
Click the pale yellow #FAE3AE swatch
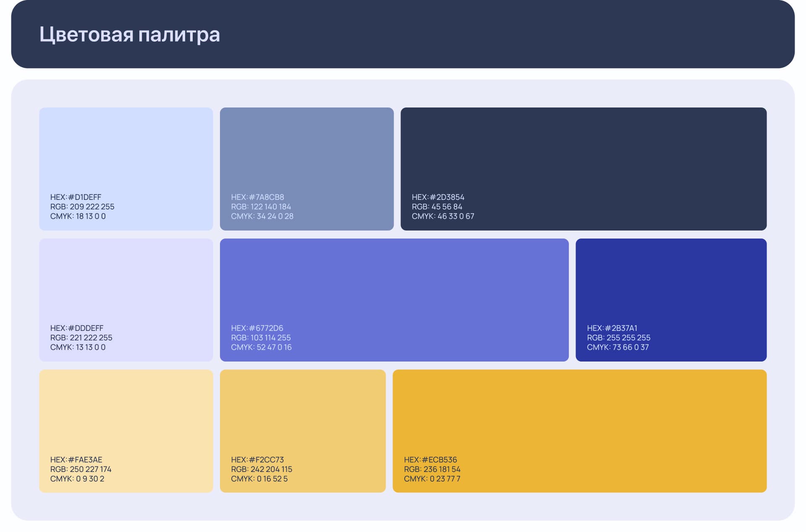(126, 414)
